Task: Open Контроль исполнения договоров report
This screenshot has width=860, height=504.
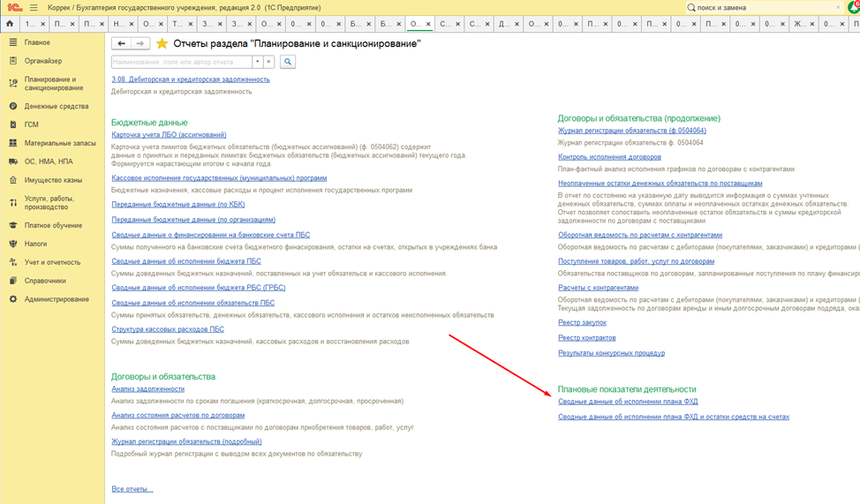Action: coord(609,157)
